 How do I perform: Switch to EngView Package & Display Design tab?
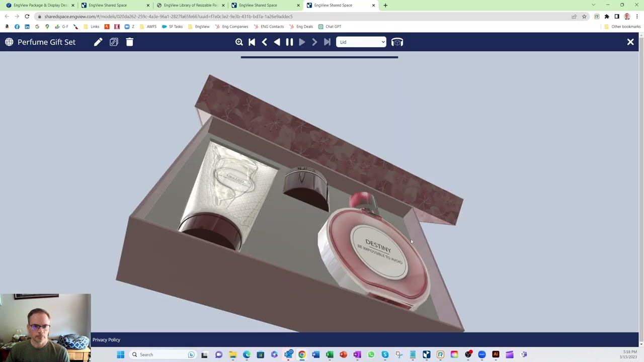(x=41, y=5)
